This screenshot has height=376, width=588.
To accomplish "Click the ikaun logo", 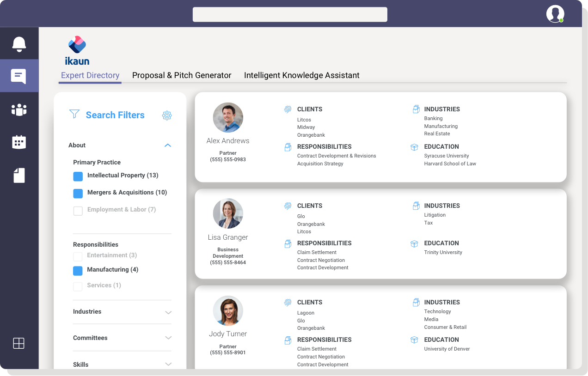I will [x=77, y=51].
